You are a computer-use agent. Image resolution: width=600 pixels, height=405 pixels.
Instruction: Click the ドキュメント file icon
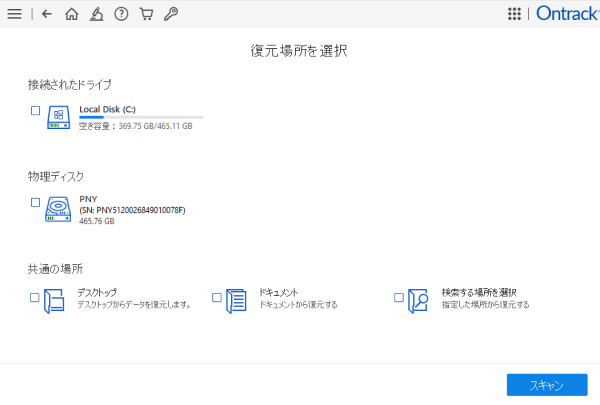click(236, 300)
